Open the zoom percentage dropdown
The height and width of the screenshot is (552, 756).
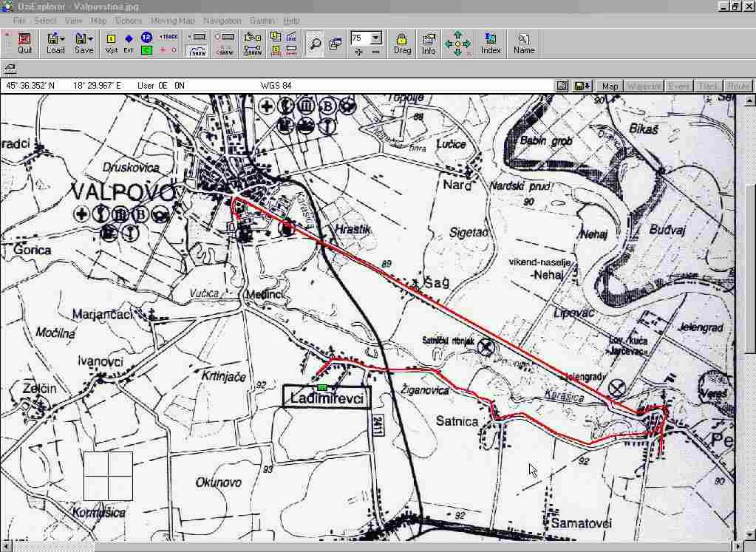(x=376, y=38)
